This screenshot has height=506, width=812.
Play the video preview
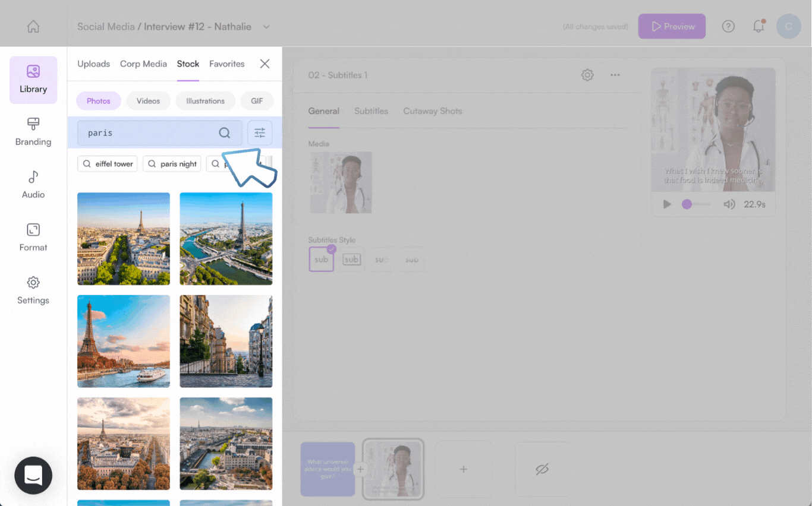pyautogui.click(x=667, y=204)
